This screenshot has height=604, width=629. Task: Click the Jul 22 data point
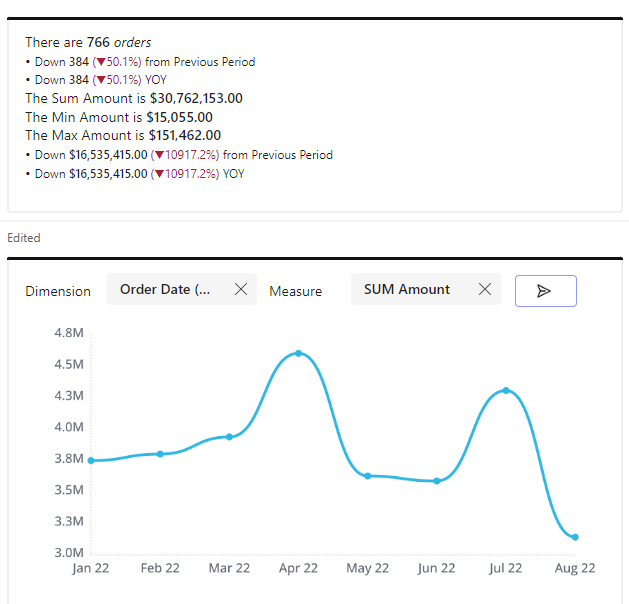pyautogui.click(x=506, y=390)
